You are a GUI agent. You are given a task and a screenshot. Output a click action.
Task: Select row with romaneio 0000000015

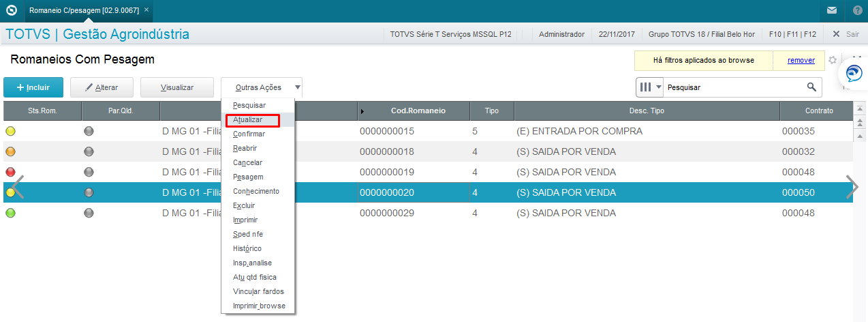click(x=428, y=131)
